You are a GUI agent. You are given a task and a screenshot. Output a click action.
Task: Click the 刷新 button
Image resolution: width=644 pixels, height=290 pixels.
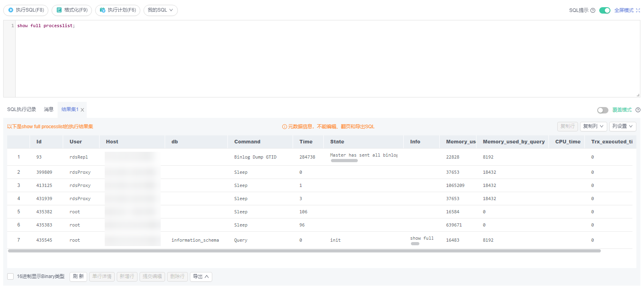[78, 276]
